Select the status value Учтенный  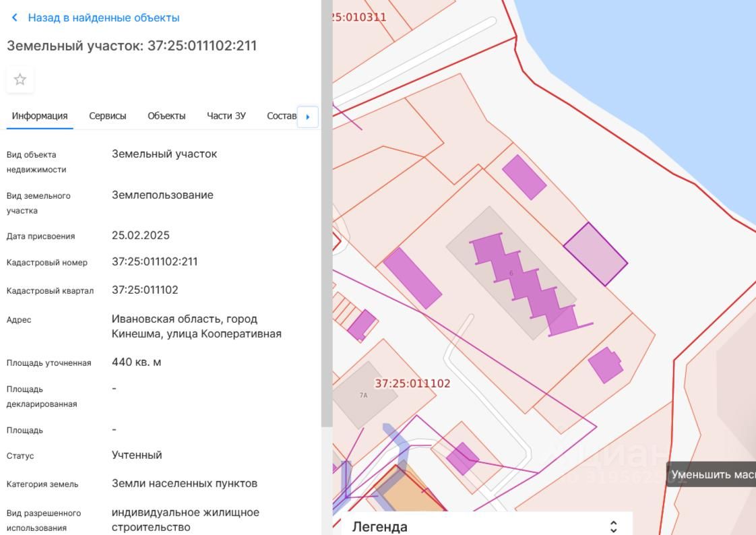[137, 455]
